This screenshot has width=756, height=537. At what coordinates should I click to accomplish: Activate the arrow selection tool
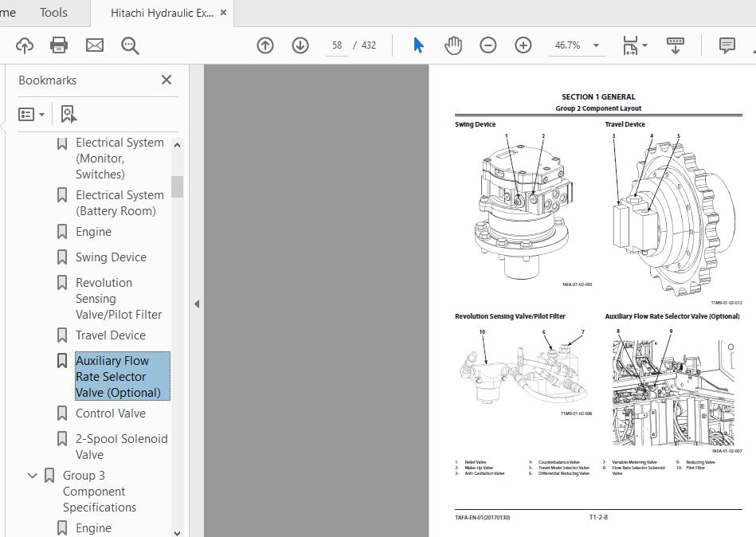tap(418, 45)
